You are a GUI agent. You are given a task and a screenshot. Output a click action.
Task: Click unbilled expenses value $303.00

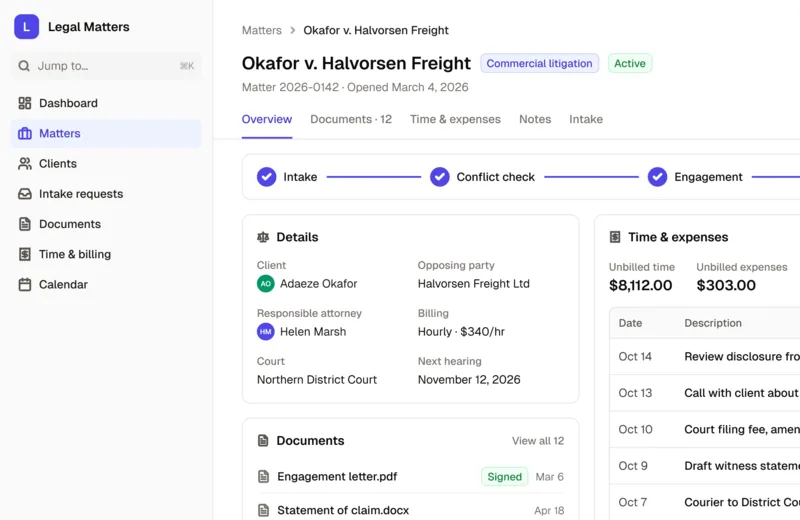(726, 285)
